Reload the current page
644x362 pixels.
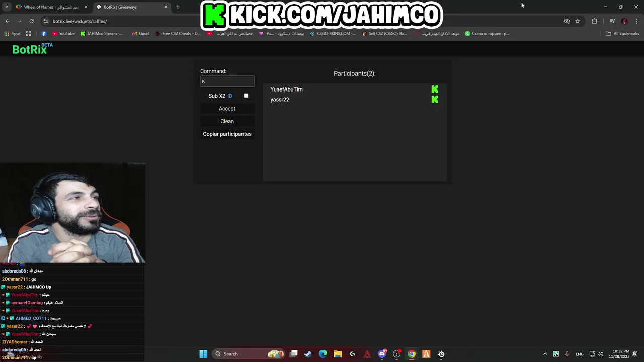click(31, 21)
